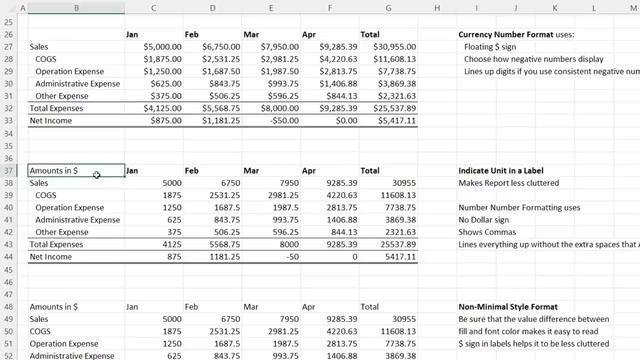Image resolution: width=640 pixels, height=360 pixels.
Task: Click 'Amounts in $' in row 48
Action: point(53,307)
